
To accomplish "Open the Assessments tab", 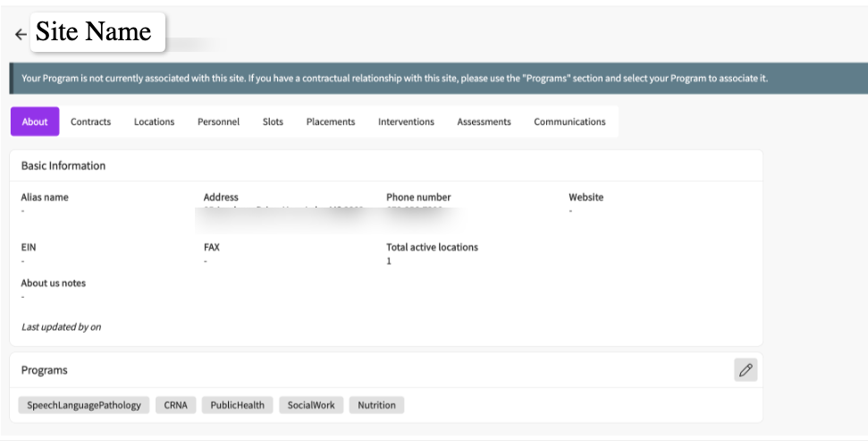I will coord(484,122).
